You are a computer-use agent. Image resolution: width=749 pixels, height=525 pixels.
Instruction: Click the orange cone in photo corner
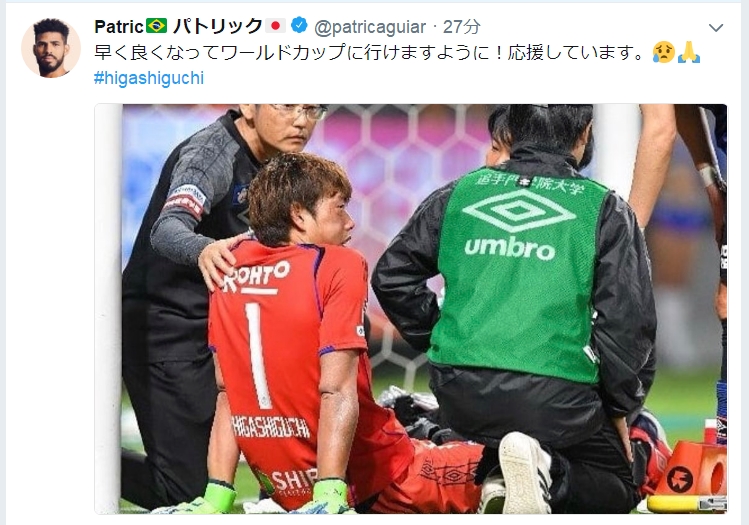[693, 469]
